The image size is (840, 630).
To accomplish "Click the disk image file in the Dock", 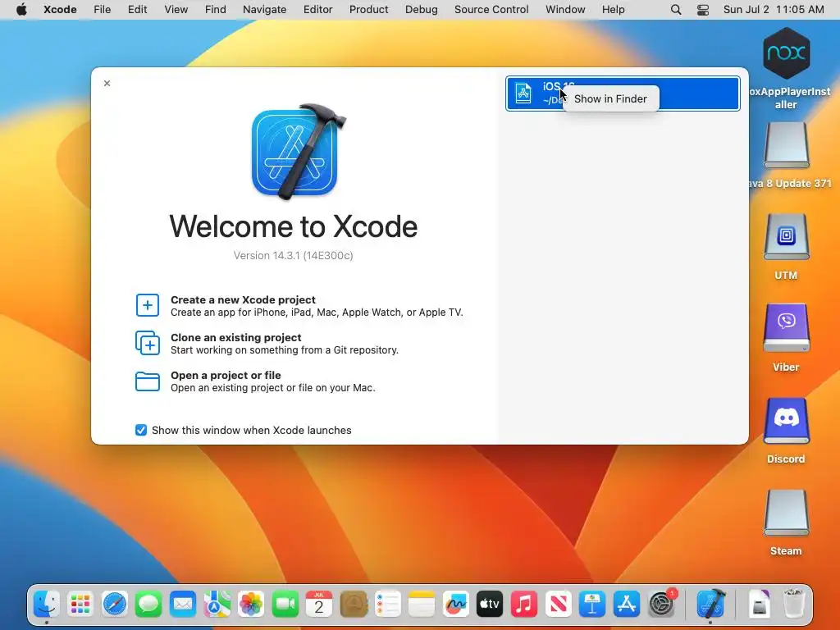I will click(759, 605).
